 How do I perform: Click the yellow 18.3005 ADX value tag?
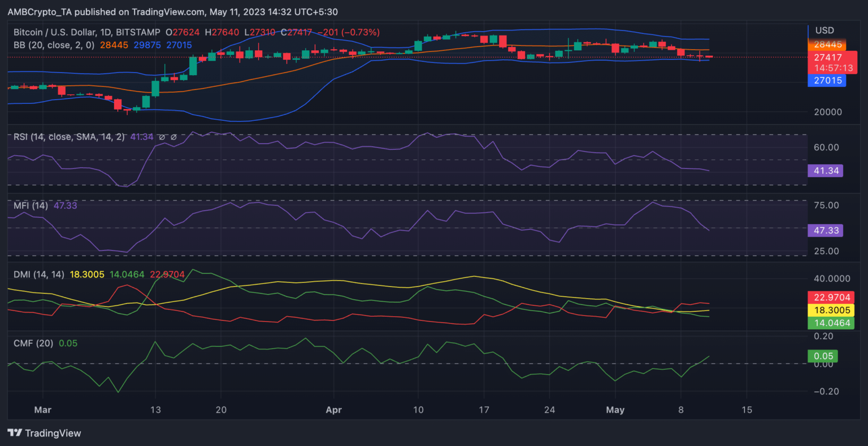[831, 310]
